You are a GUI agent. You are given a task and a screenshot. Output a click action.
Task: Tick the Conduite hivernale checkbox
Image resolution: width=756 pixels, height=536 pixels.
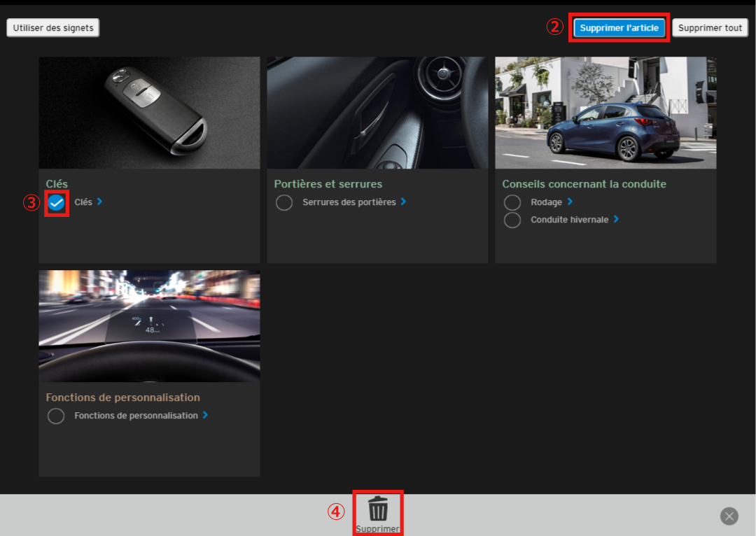tap(512, 220)
